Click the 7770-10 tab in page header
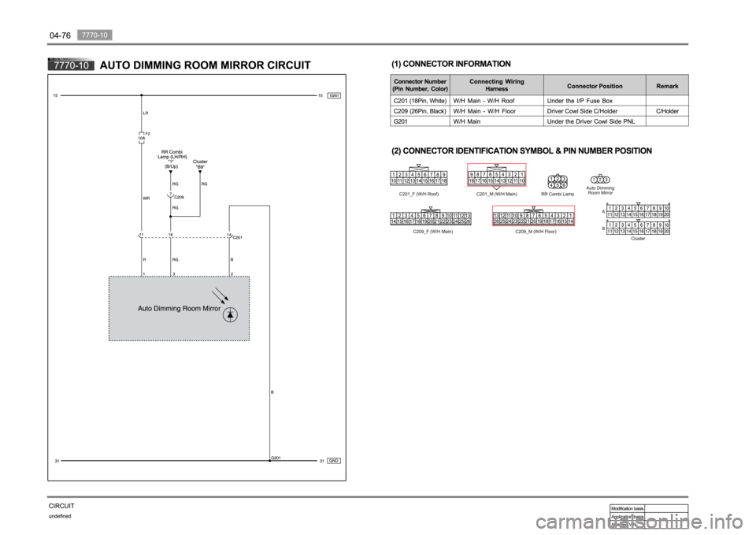 [96, 34]
